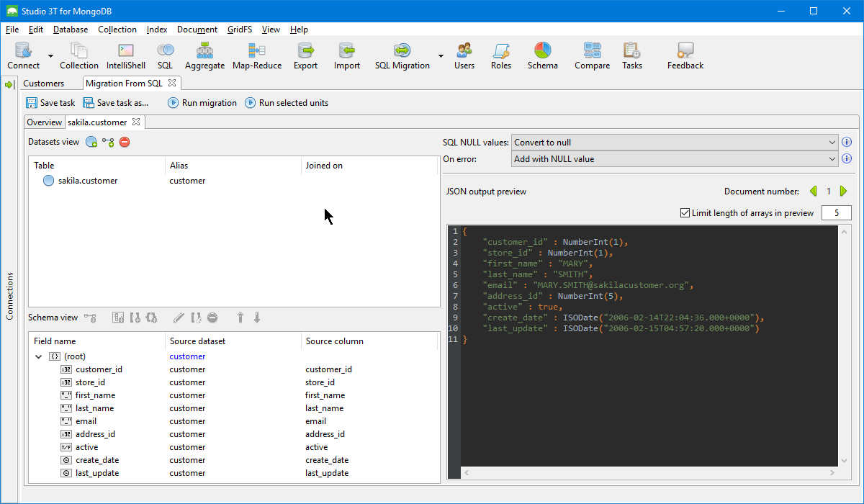Image resolution: width=864 pixels, height=504 pixels.
Task: Select the email field row
Action: [234, 421]
